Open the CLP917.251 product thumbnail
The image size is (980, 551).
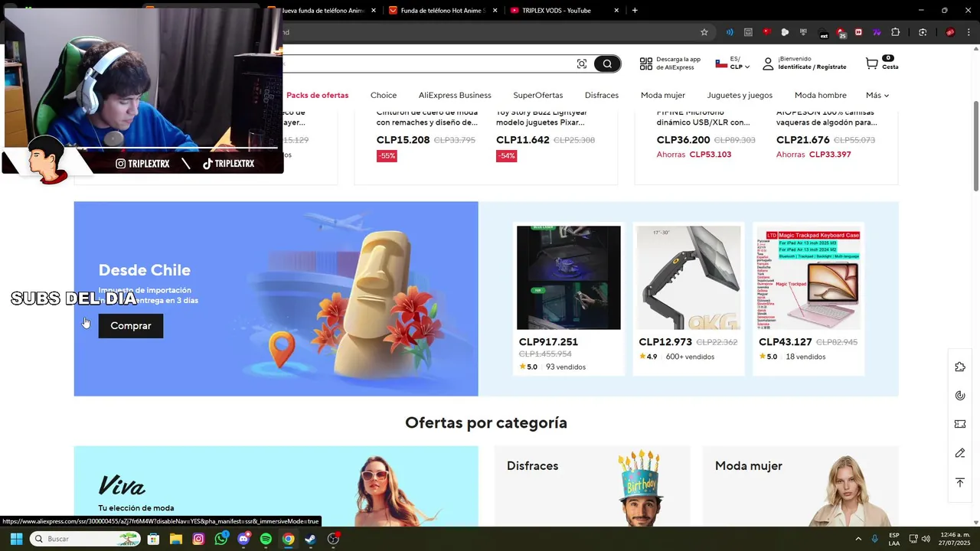click(569, 278)
